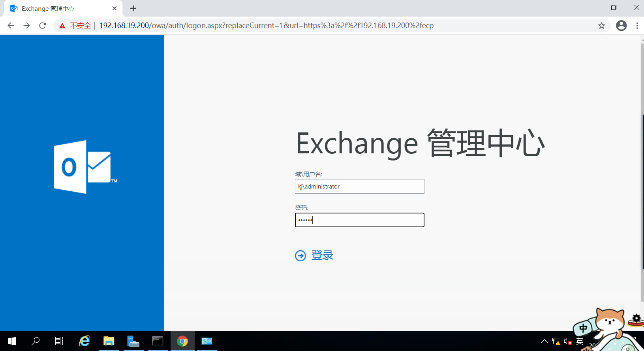Screen dimensions: 644x351
Task: Click the 登录 login link text
Action: click(322, 255)
